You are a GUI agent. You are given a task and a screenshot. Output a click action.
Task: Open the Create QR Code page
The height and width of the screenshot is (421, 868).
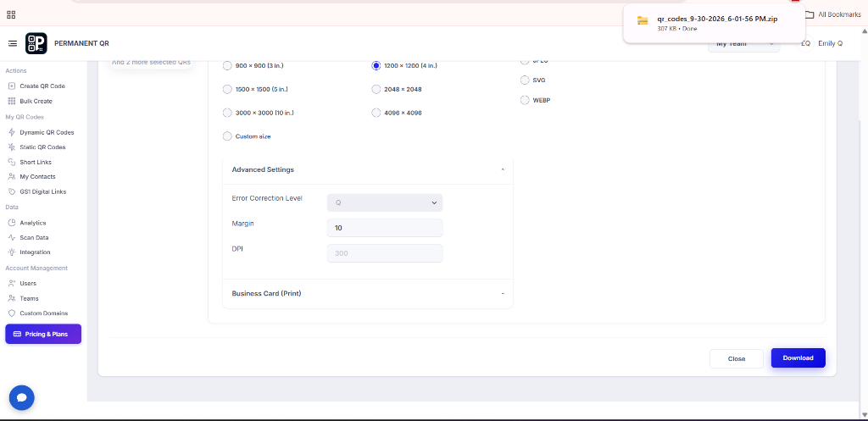click(x=42, y=86)
